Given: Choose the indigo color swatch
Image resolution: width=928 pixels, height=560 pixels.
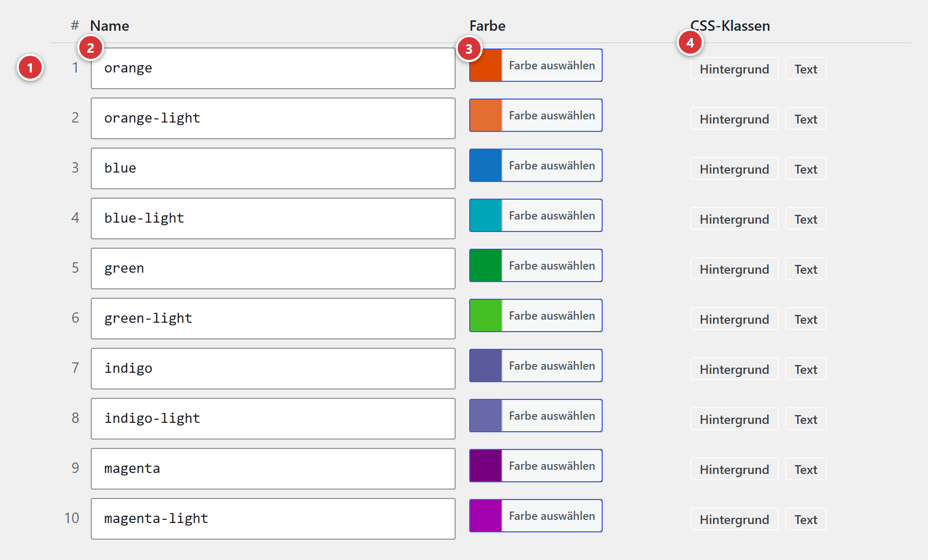Looking at the screenshot, I should click(486, 366).
